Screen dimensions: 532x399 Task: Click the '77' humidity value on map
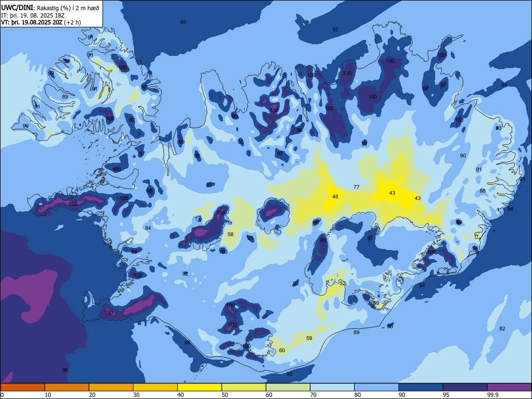(356, 187)
